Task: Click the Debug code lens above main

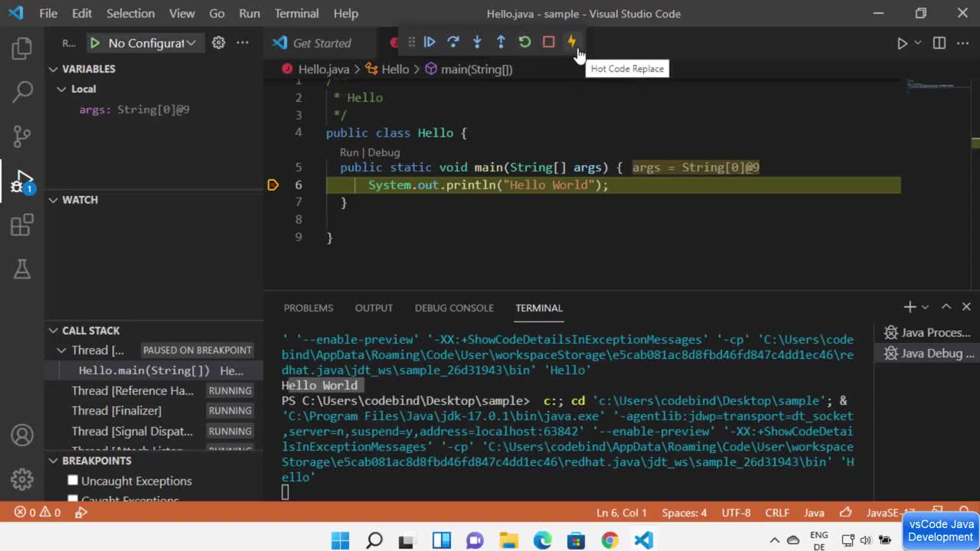Action: [x=384, y=152]
